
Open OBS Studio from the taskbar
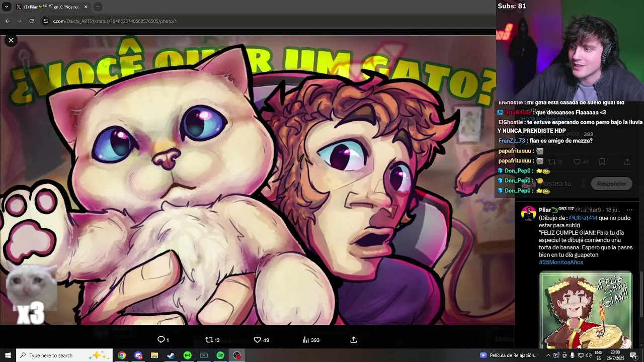(237, 355)
